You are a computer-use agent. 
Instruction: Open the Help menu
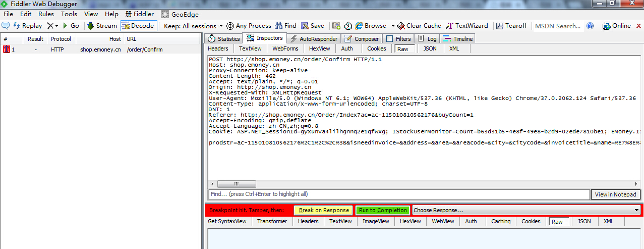point(111,14)
